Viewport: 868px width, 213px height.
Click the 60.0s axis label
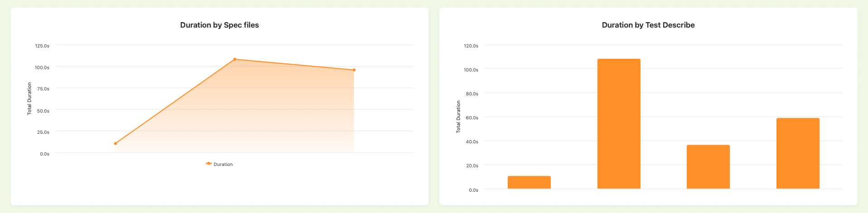[471, 118]
